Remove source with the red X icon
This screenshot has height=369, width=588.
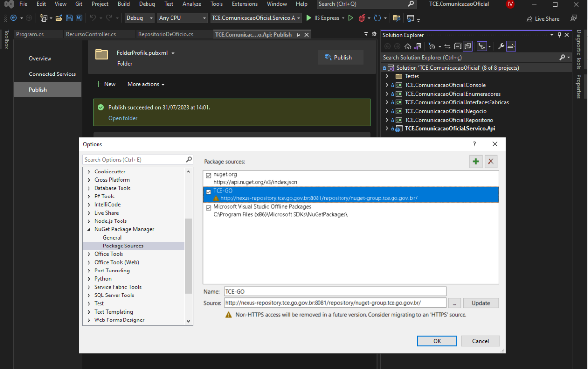491,162
